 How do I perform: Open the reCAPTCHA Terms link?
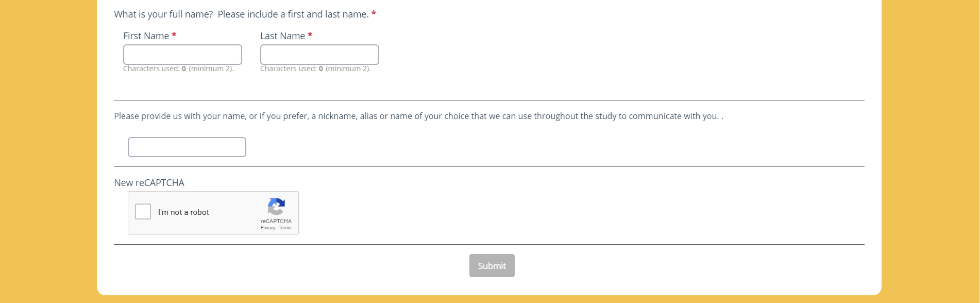(285, 228)
